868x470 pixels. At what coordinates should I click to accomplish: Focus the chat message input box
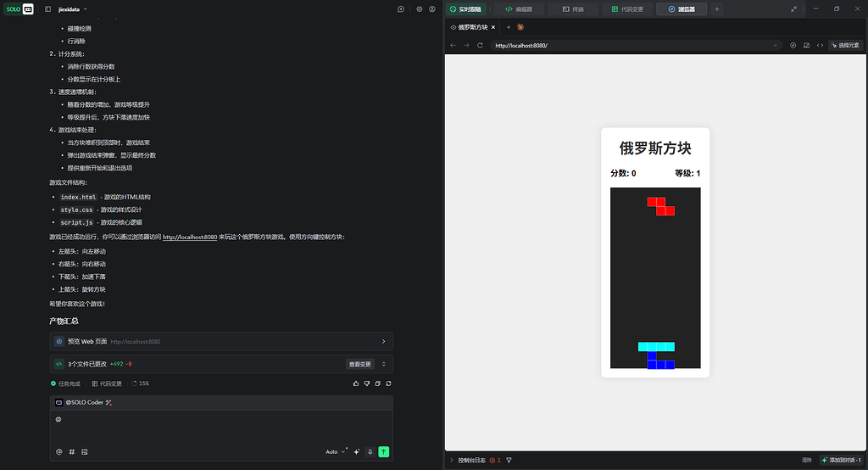pos(221,428)
